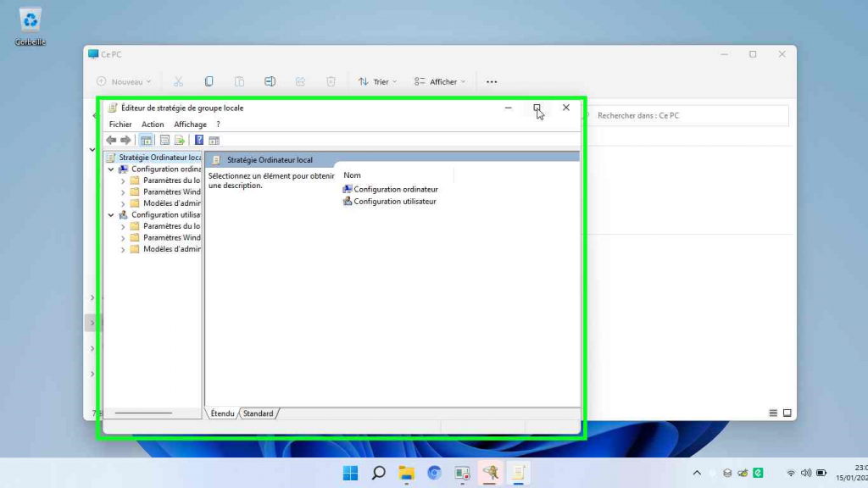Open the Affichage menu
Viewport: 868px width, 488px height.
coord(190,125)
